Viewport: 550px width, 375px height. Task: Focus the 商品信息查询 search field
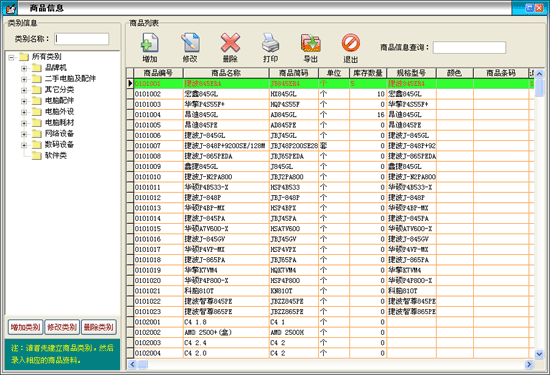click(469, 47)
